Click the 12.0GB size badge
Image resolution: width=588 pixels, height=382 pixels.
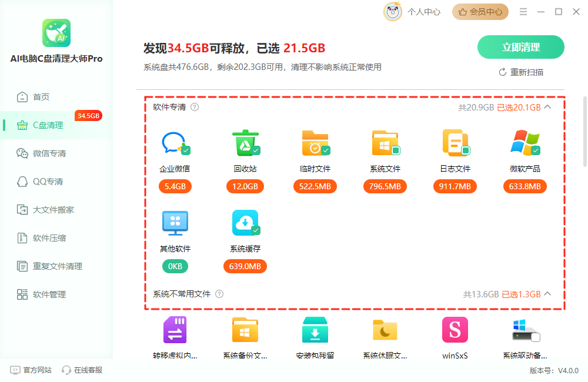point(245,186)
